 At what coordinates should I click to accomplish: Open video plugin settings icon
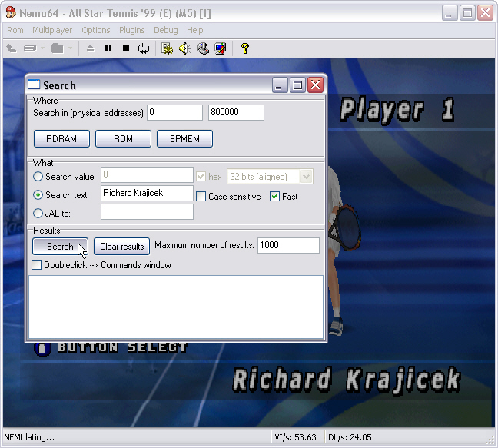pos(167,48)
